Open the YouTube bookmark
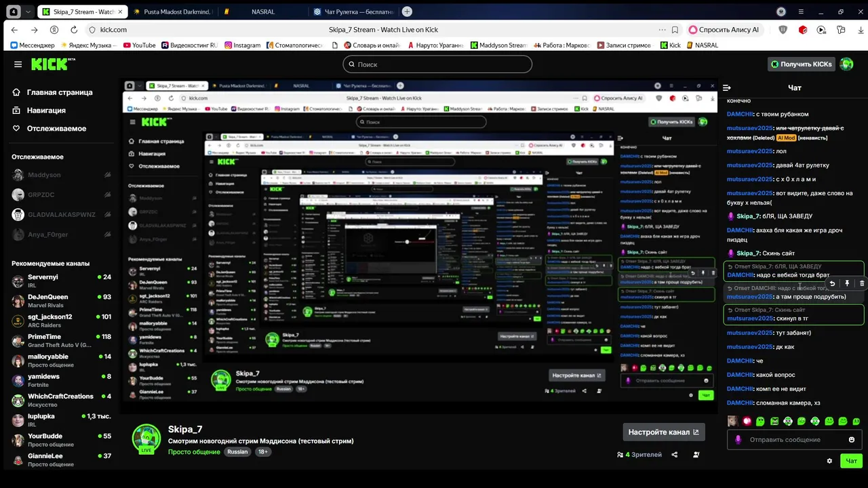This screenshot has width=868, height=488. 140,45
